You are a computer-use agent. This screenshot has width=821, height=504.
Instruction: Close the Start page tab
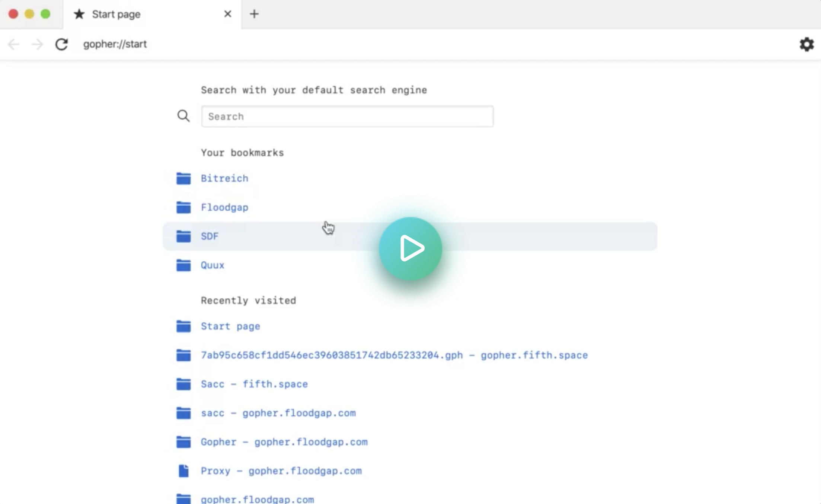(227, 14)
